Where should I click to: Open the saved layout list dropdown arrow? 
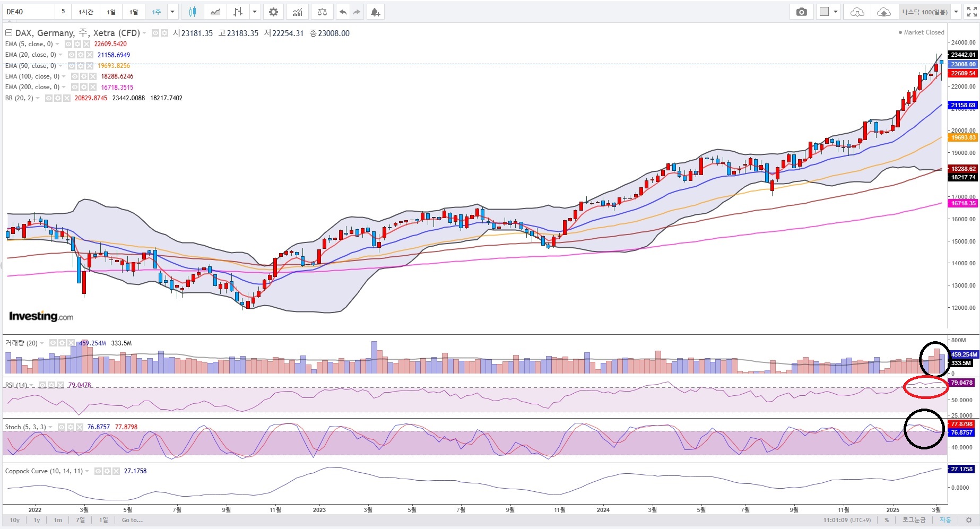pos(956,12)
